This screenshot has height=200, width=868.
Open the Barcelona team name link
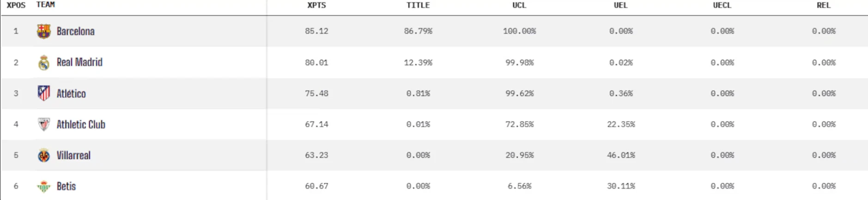[76, 31]
